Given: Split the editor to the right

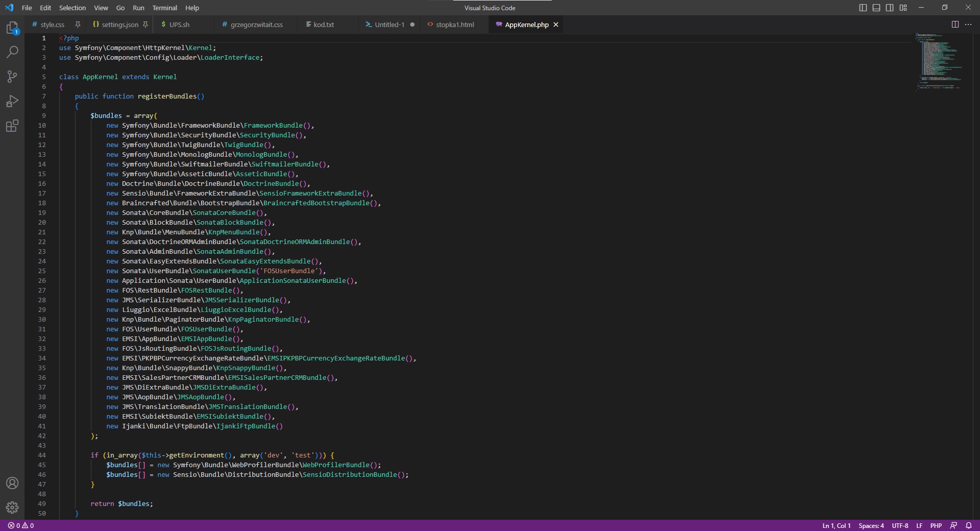Looking at the screenshot, I should click(x=955, y=25).
